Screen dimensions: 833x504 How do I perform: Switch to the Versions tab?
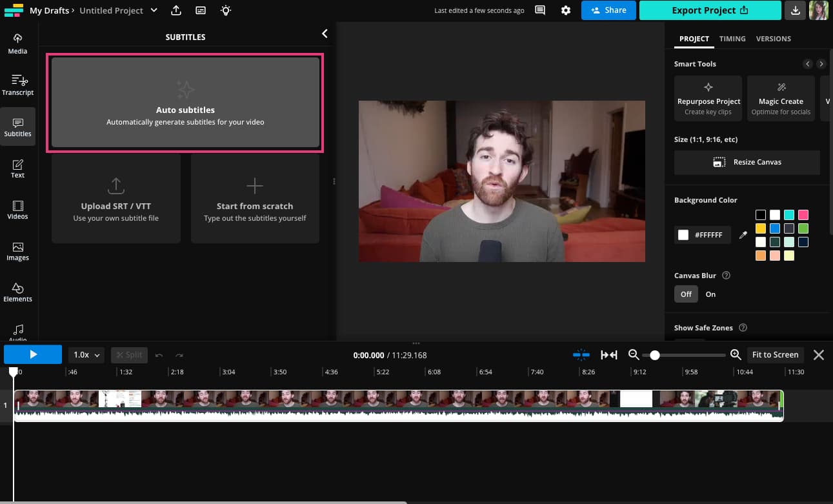point(773,39)
